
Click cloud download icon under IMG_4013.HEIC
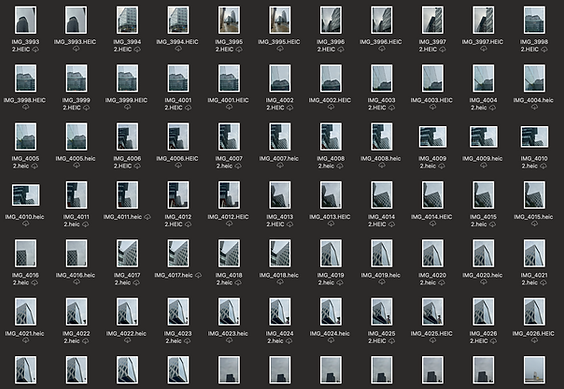tap(331, 223)
